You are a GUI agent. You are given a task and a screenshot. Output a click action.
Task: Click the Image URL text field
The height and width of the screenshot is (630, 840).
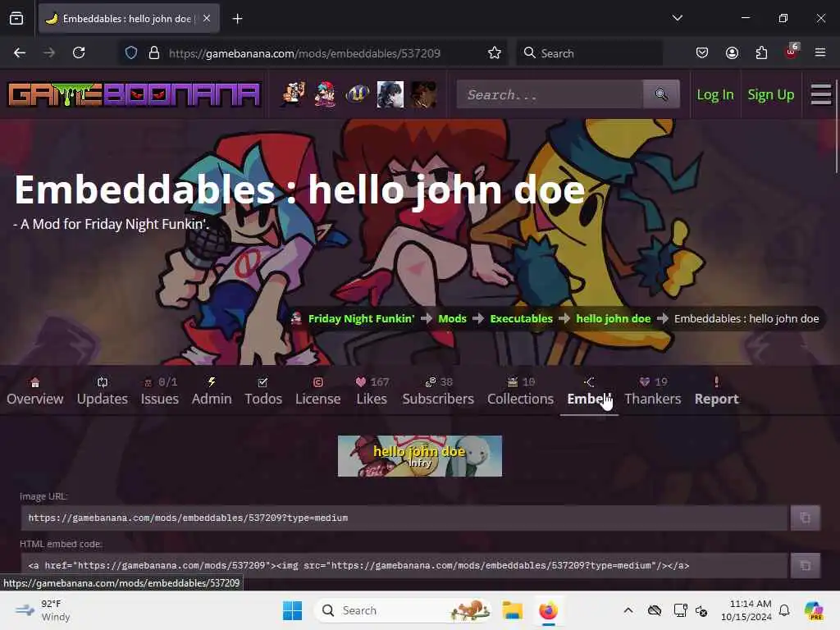(x=404, y=518)
